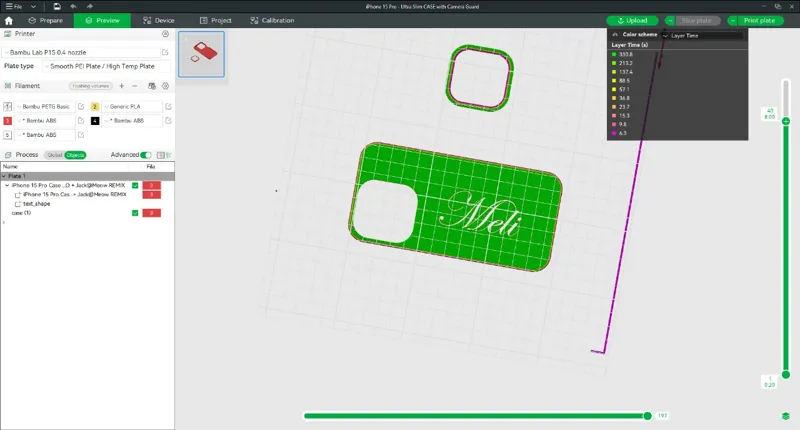This screenshot has height=430, width=800.
Task: Toggle Advanced process settings switch
Action: pos(146,155)
